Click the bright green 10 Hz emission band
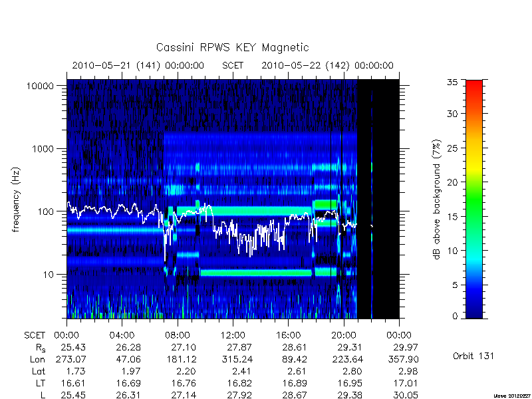Image resolution: width=532 pixels, height=399 pixels. (256, 273)
